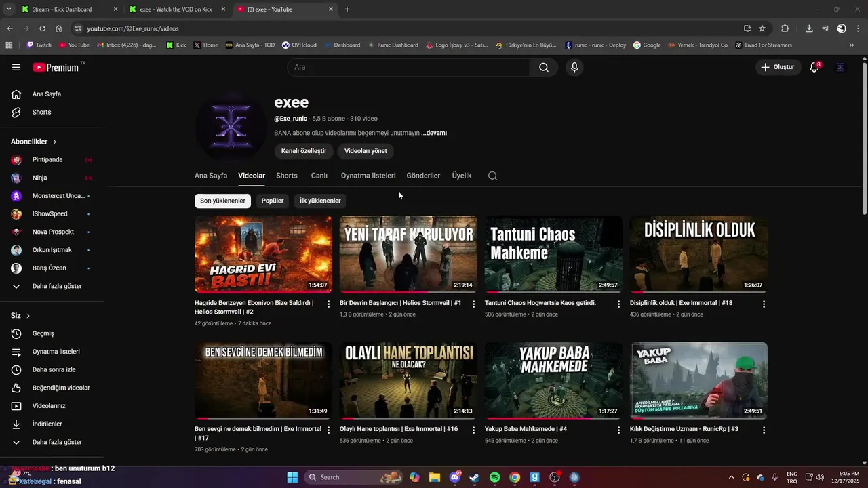The image size is (868, 488).
Task: Open the browser tab search dropdown
Action: click(9, 9)
